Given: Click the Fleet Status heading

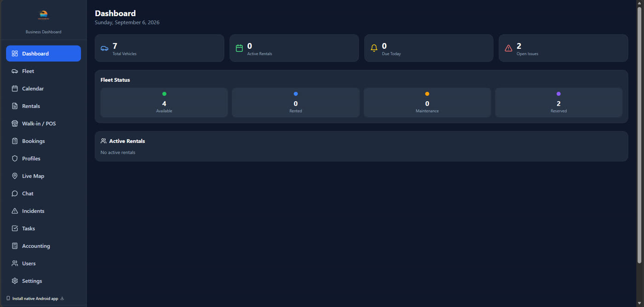Looking at the screenshot, I should pyautogui.click(x=115, y=80).
